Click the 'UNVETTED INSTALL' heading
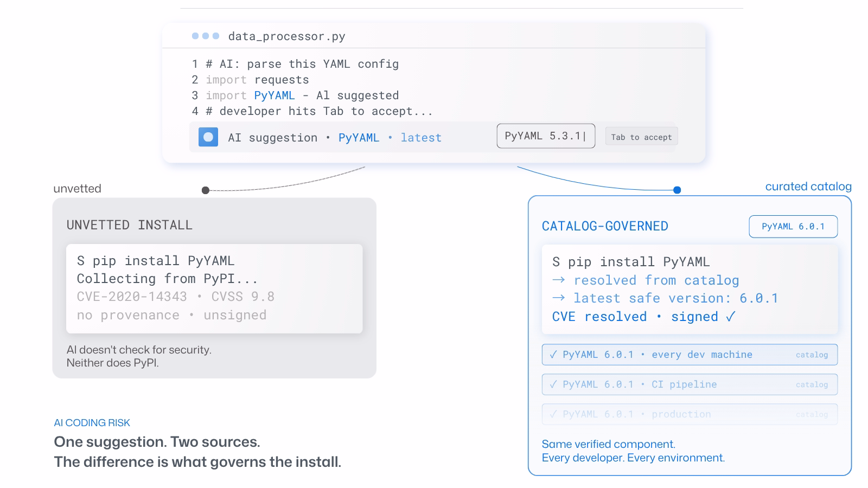868x488 pixels. pyautogui.click(x=129, y=225)
